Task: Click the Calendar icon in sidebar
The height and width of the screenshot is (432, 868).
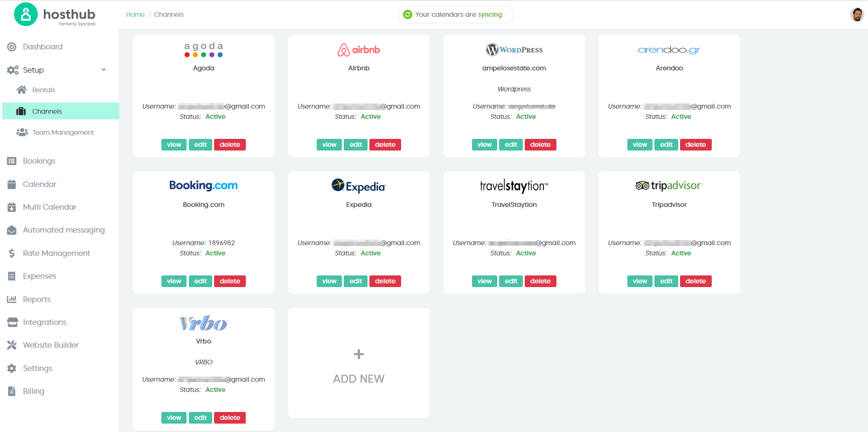Action: (12, 184)
